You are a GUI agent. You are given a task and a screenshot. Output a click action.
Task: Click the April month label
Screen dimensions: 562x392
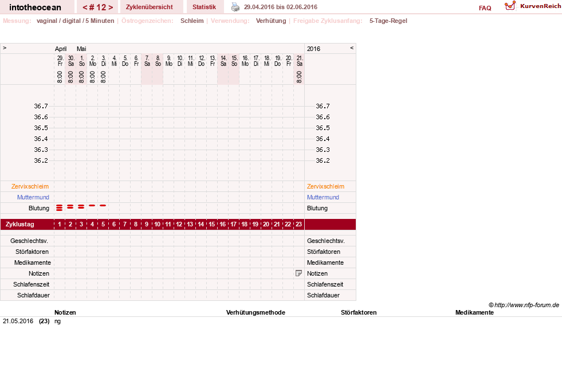(x=61, y=49)
